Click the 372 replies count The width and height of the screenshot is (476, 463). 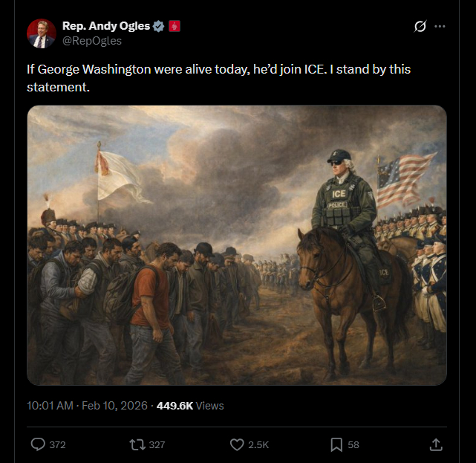click(57, 444)
